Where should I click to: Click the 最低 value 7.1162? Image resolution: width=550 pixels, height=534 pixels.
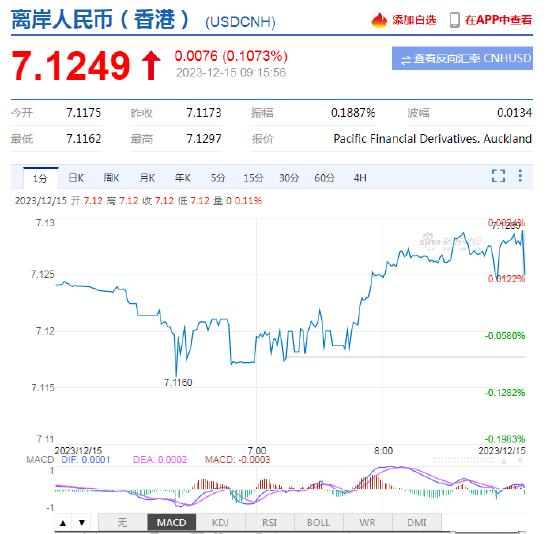(x=83, y=139)
